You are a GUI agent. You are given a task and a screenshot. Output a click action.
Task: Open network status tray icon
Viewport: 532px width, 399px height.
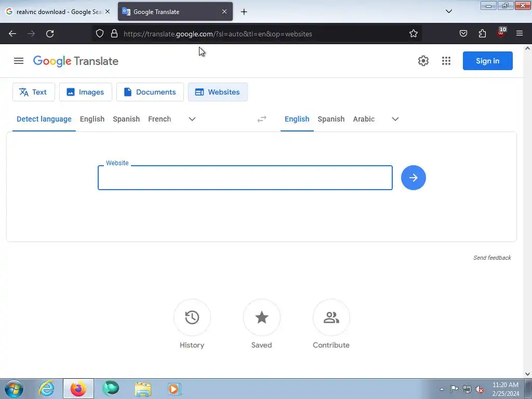click(467, 389)
